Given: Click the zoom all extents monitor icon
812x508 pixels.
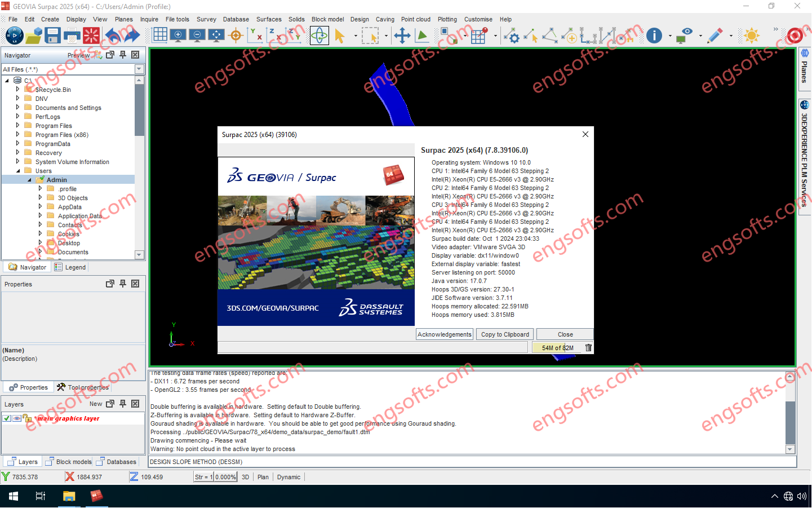Looking at the screenshot, I should pyautogui.click(x=216, y=35).
